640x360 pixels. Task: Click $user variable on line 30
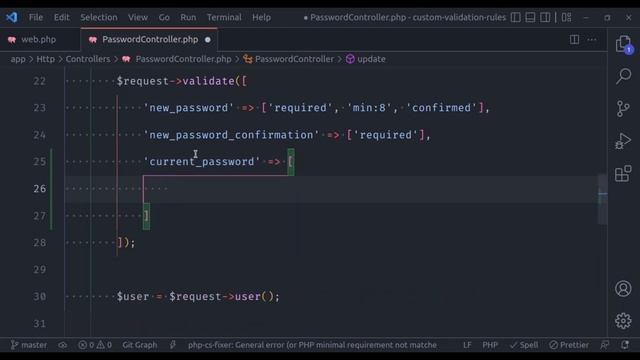click(x=133, y=297)
